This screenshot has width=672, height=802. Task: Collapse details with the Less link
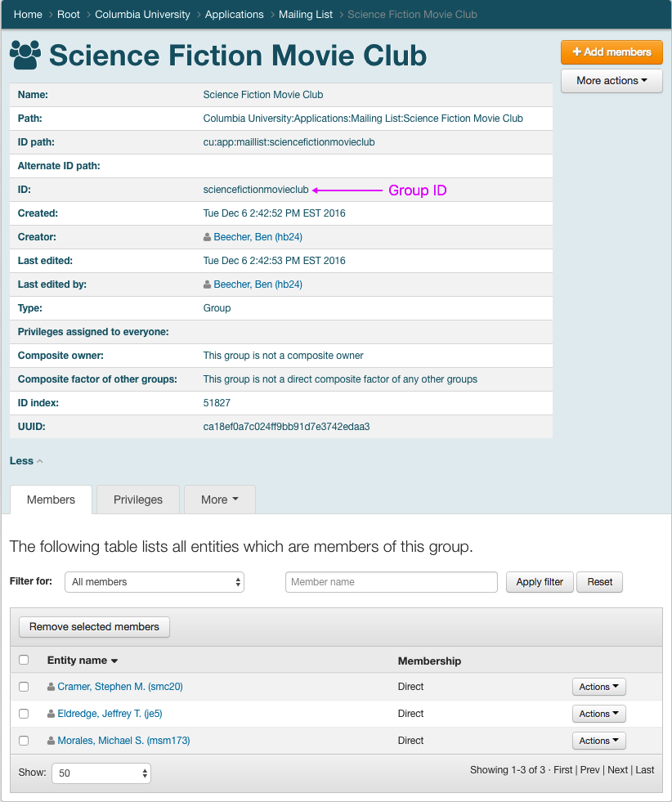tap(26, 461)
